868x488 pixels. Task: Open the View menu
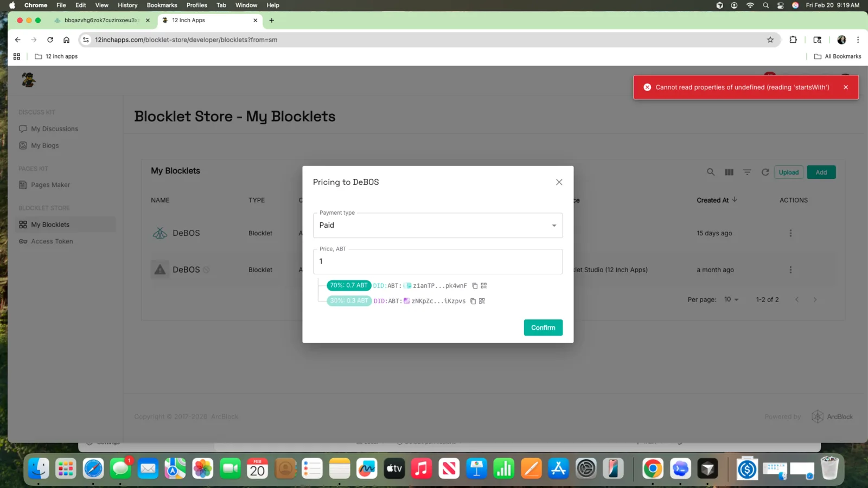[102, 5]
